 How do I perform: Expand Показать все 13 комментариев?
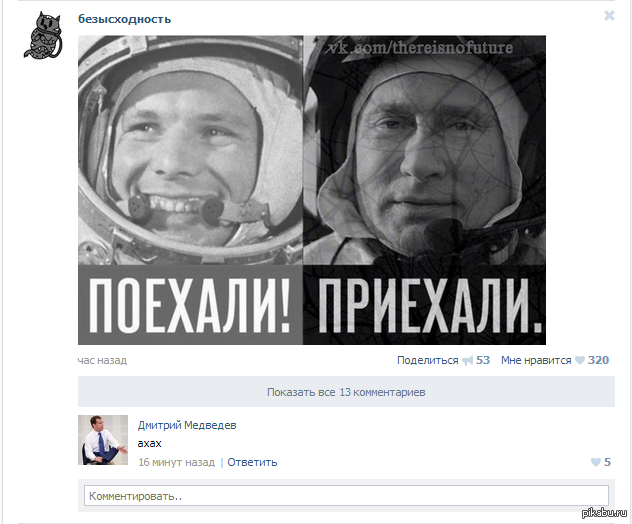coord(346,392)
